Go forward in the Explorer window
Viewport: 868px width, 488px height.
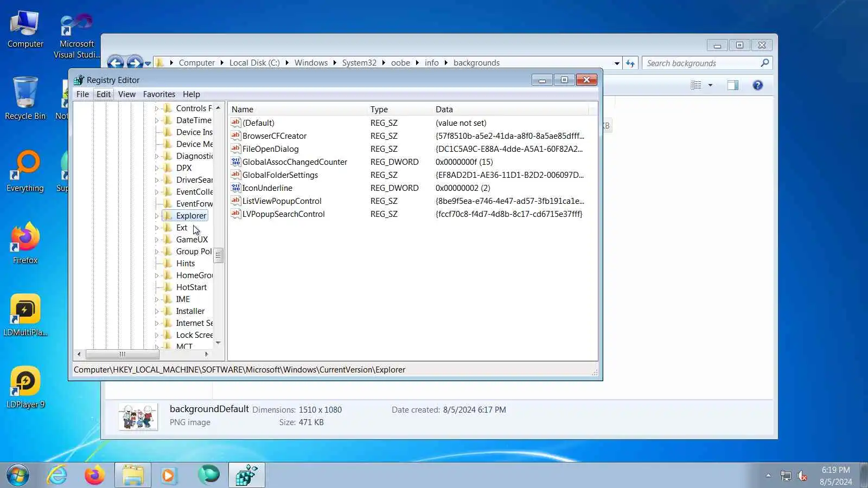coord(135,63)
